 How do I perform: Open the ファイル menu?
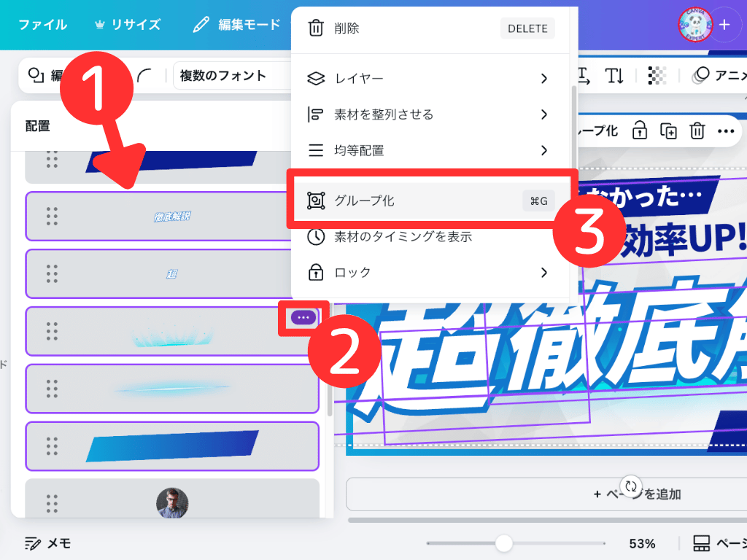(x=42, y=24)
